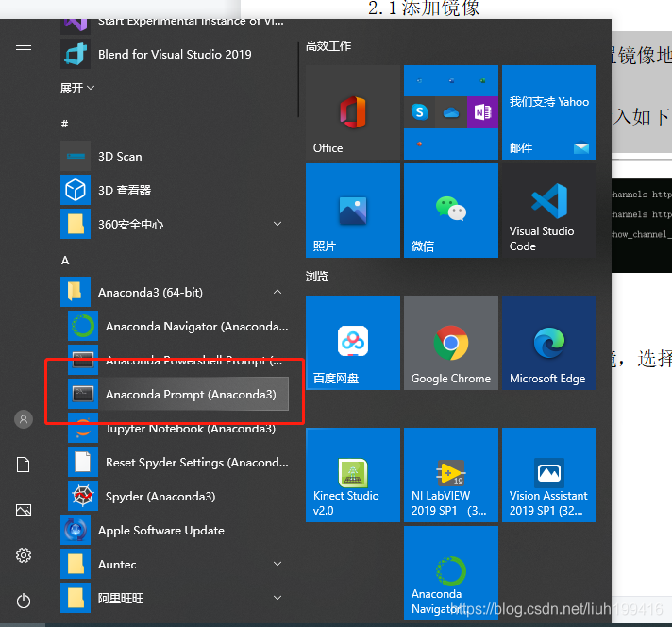This screenshot has height=627, width=672.
Task: Launch Visual Studio Code tile
Action: click(549, 211)
